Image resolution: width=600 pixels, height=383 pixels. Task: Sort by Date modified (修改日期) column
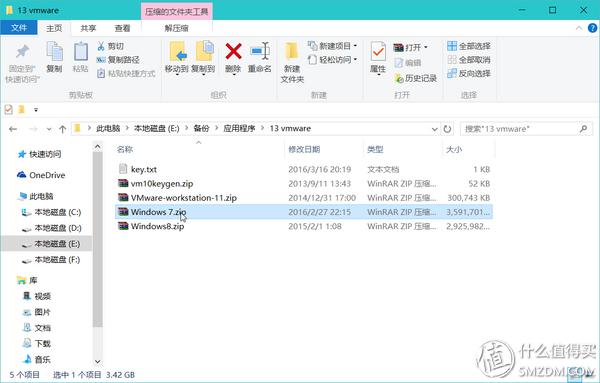tap(304, 150)
